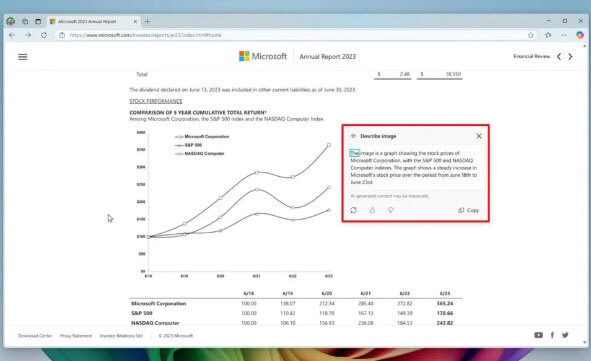Refresh the current page

[x=44, y=35]
